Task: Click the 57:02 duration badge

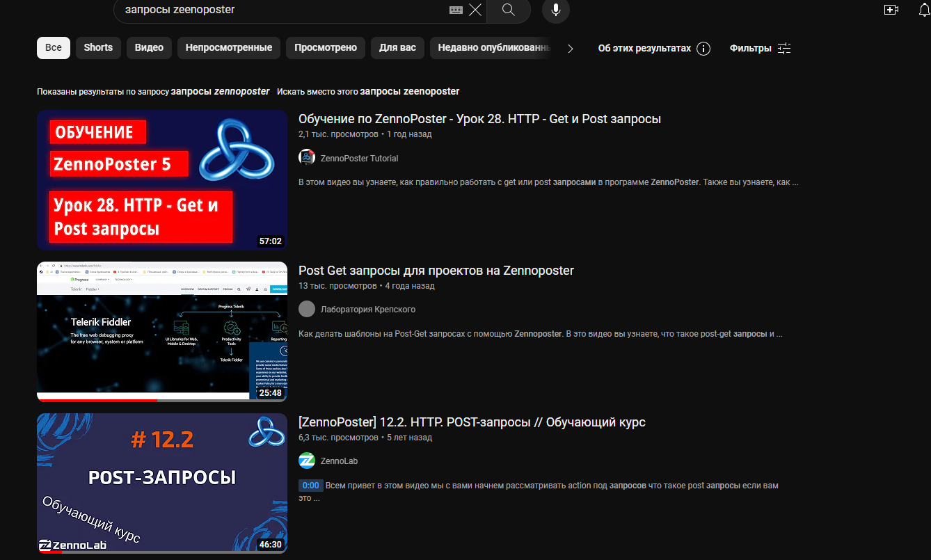Action: click(271, 241)
